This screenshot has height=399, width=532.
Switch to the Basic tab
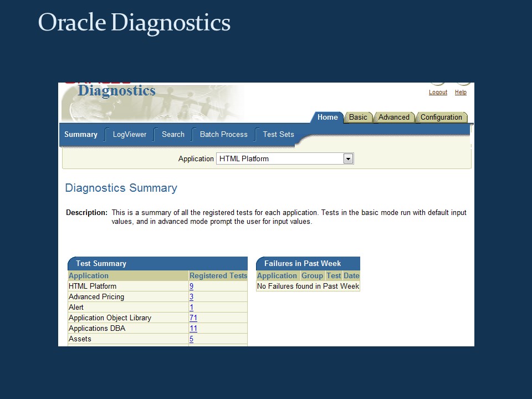coord(358,117)
